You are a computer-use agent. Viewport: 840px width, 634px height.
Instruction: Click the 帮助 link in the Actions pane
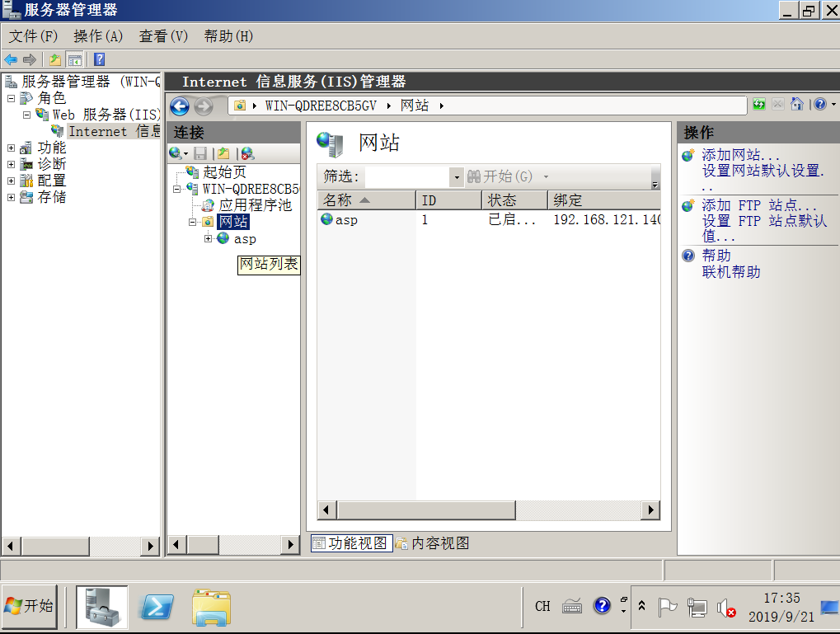point(716,256)
